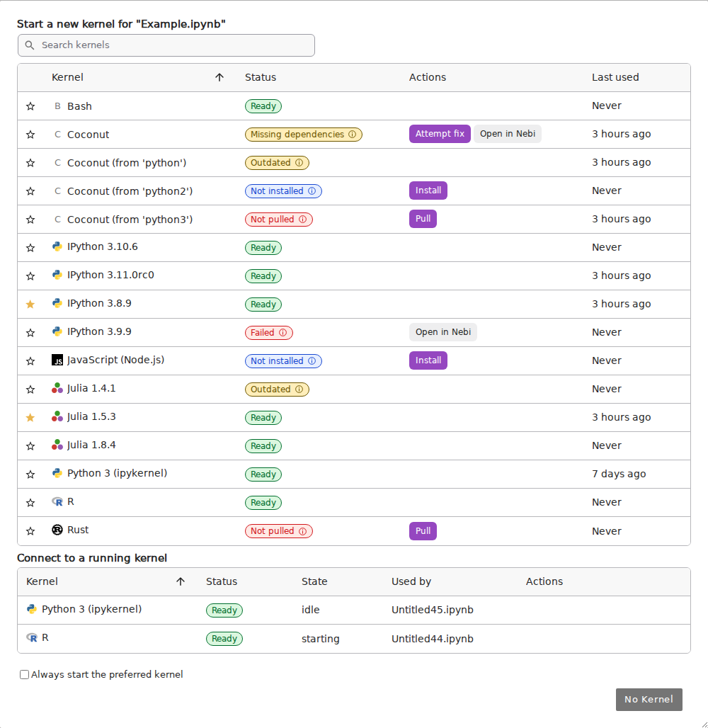Image resolution: width=708 pixels, height=728 pixels.
Task: Sort running kernels by Status column
Action: click(x=222, y=581)
